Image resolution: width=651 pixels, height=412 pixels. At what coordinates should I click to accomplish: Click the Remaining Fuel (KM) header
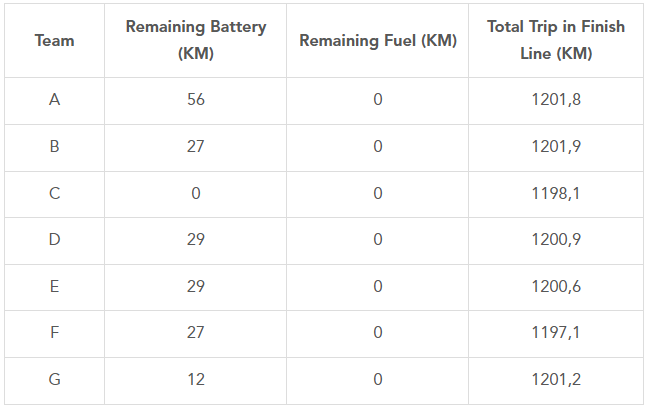pos(378,41)
